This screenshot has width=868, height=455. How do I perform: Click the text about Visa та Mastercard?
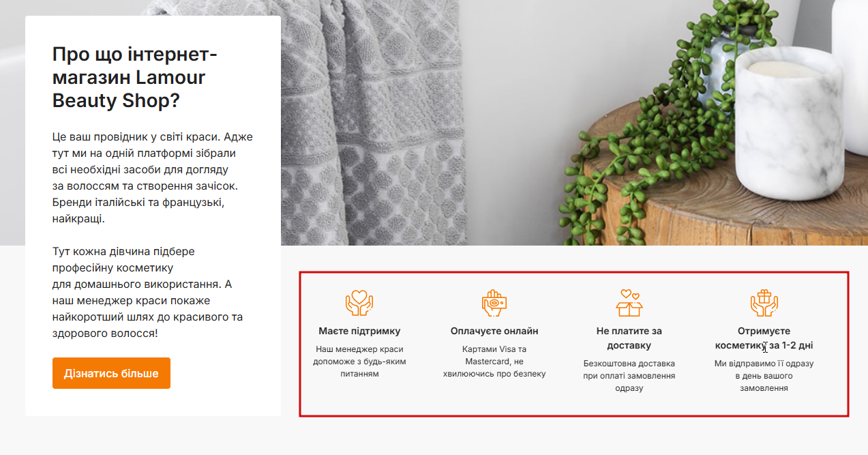[494, 362]
